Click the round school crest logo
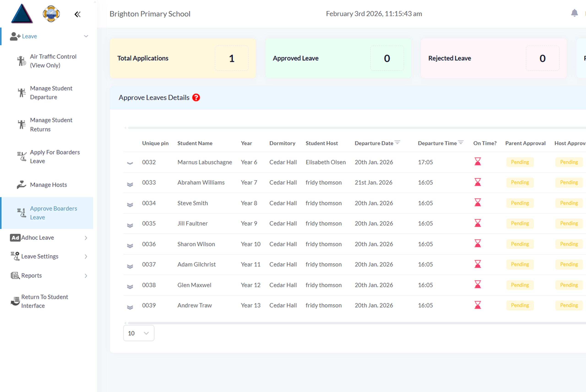Viewport: 586px width, 392px height. [51, 14]
